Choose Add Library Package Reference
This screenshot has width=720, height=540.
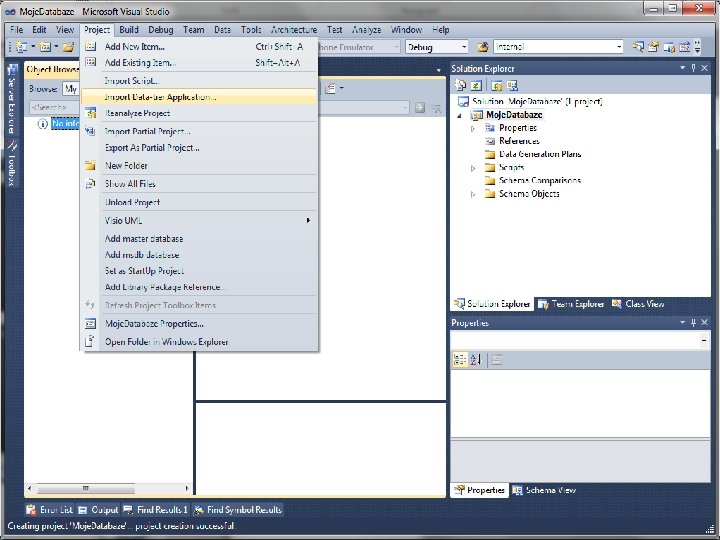pyautogui.click(x=199, y=287)
